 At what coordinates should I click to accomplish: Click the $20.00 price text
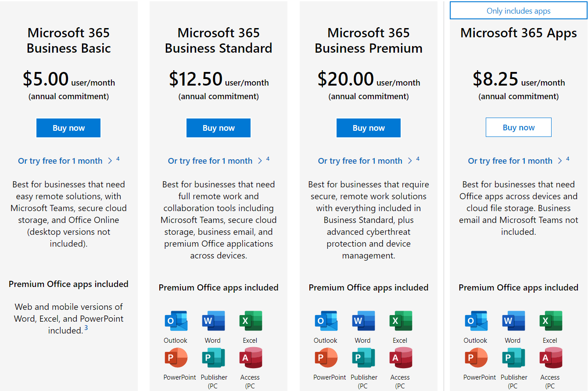point(346,79)
